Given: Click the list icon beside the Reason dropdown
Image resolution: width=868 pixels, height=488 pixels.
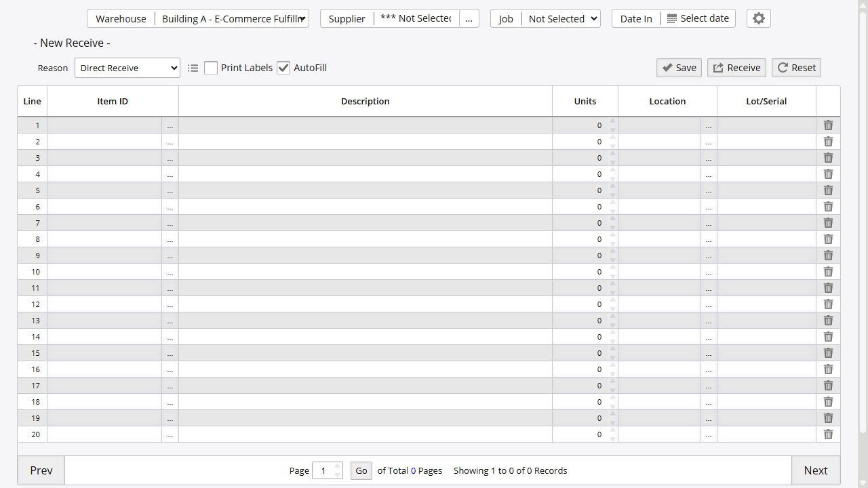Looking at the screenshot, I should coord(193,68).
